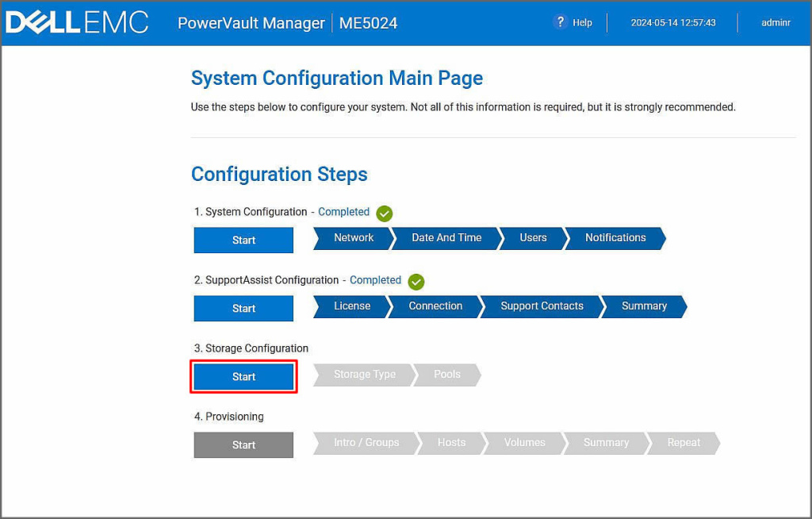Start the Storage Configuration step

[x=243, y=377]
